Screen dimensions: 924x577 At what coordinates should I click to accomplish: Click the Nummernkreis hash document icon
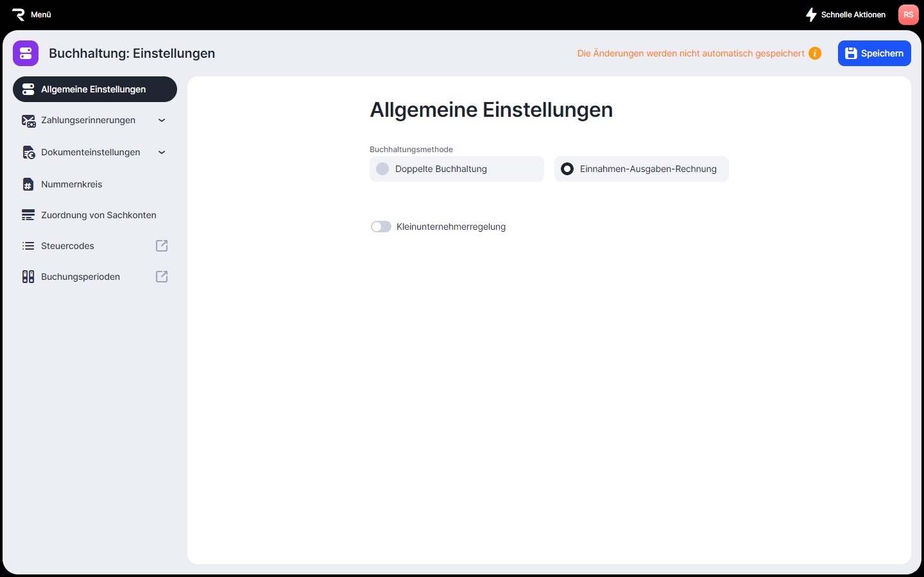[28, 184]
